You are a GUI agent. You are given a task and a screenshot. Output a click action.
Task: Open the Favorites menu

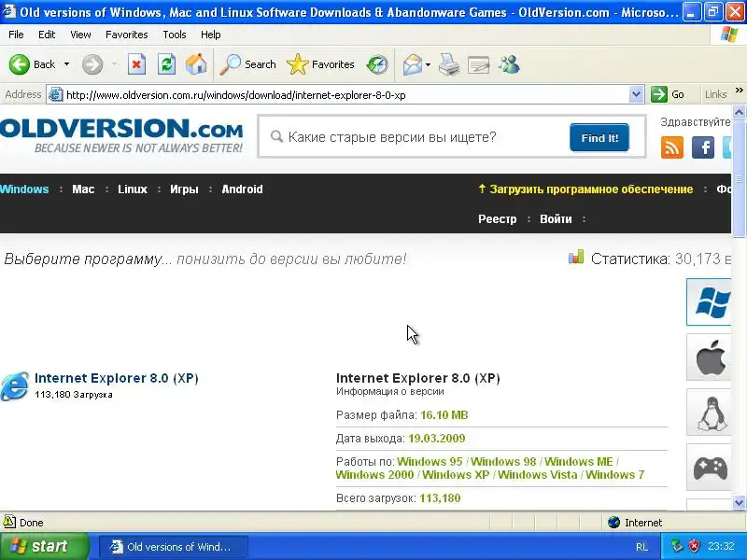pyautogui.click(x=127, y=35)
